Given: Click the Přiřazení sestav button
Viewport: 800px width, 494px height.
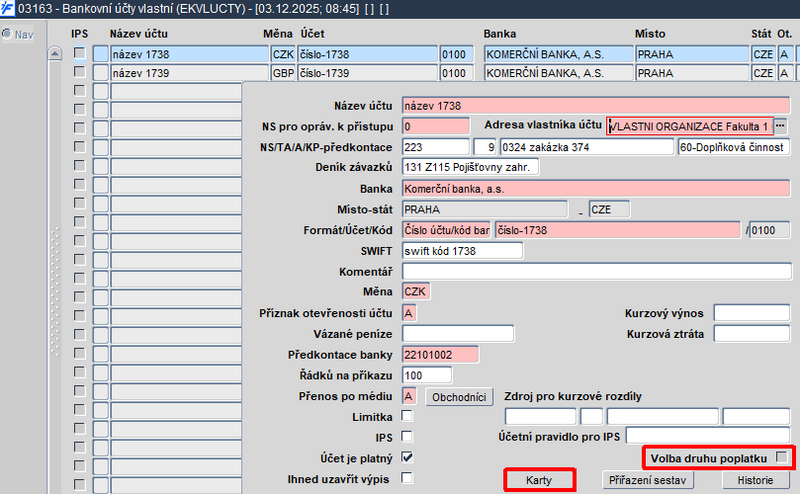Looking at the screenshot, I should 647,480.
